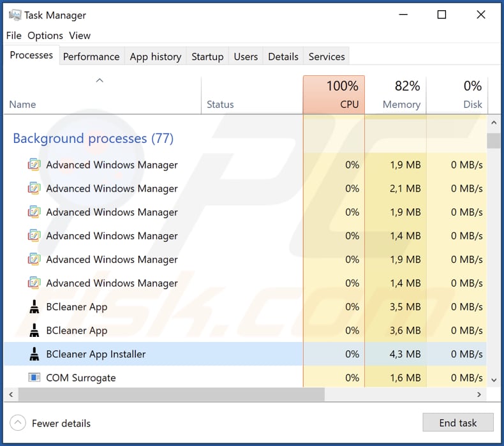This screenshot has height=446, width=504.
Task: Sort by the Status column header
Action: click(252, 95)
